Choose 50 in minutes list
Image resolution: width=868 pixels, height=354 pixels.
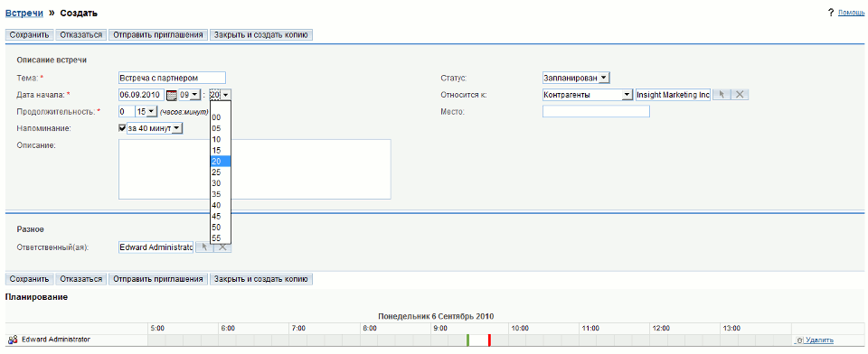[x=221, y=228]
